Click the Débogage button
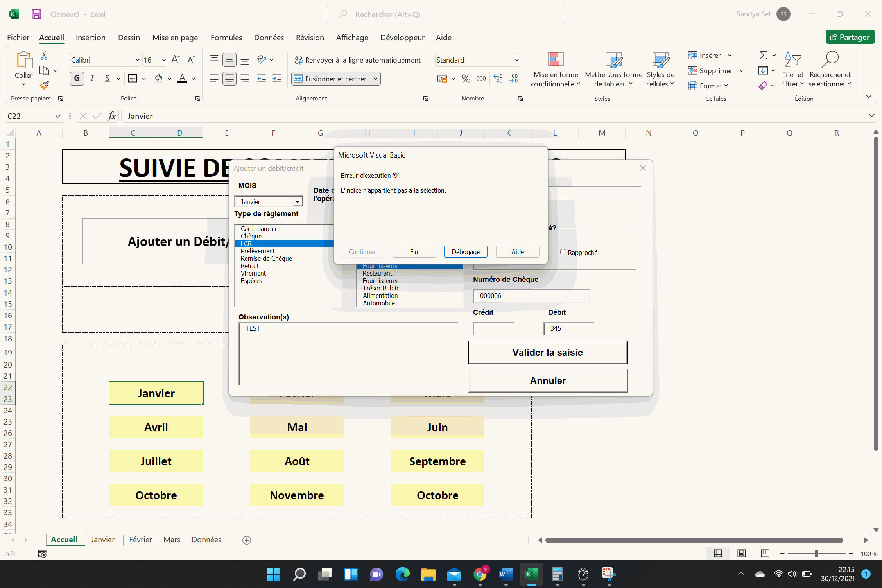 (465, 252)
